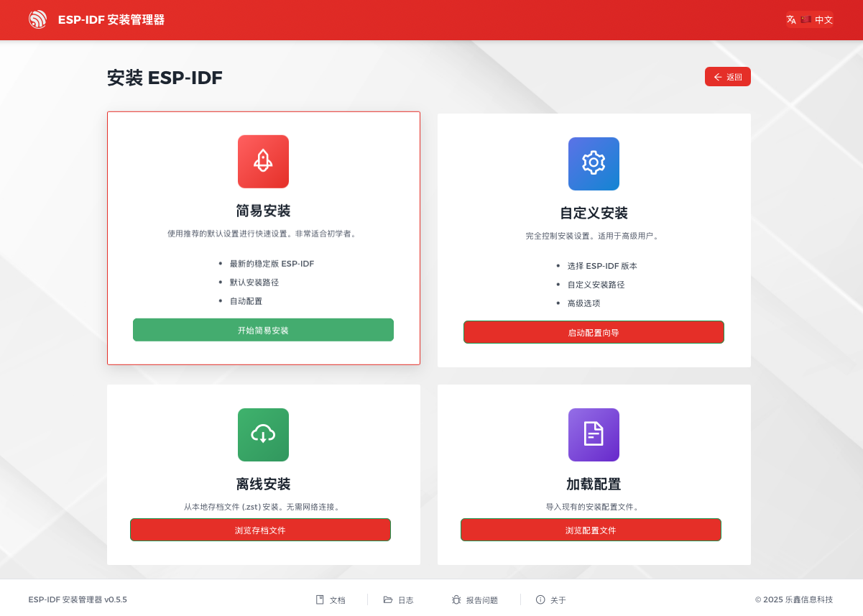Open the 文档 documentation link
Viewport: 863px width, 616px height.
coord(336,599)
